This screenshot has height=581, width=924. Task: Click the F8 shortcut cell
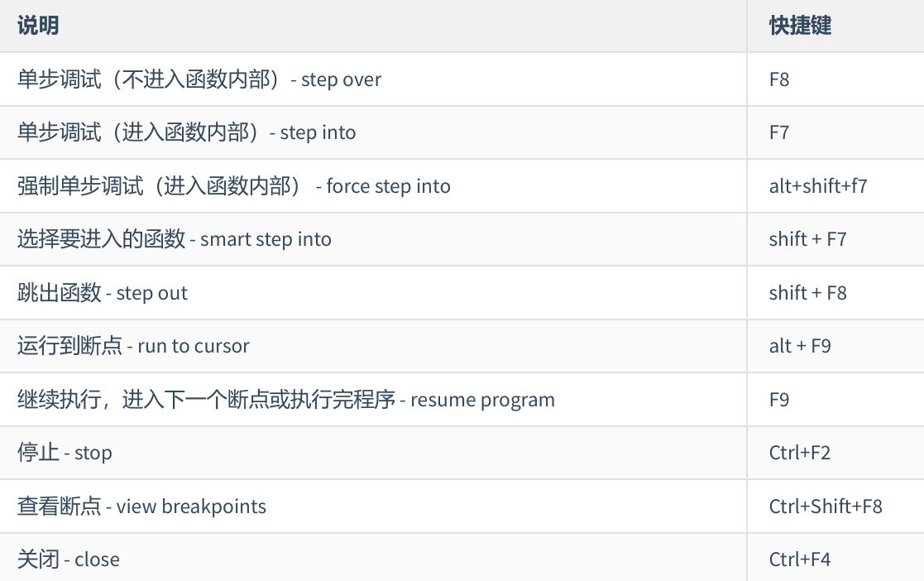(x=779, y=79)
